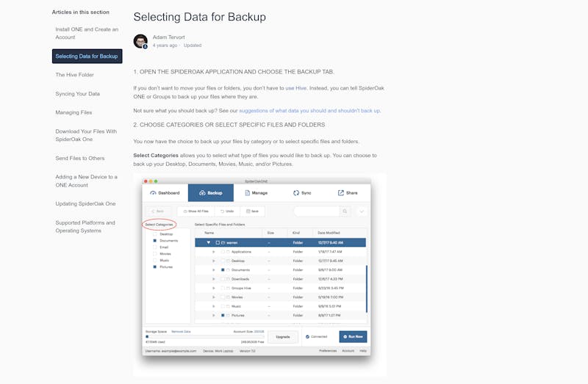Click the Back toolbar button
Image resolution: width=588 pixels, height=384 pixels.
158,211
